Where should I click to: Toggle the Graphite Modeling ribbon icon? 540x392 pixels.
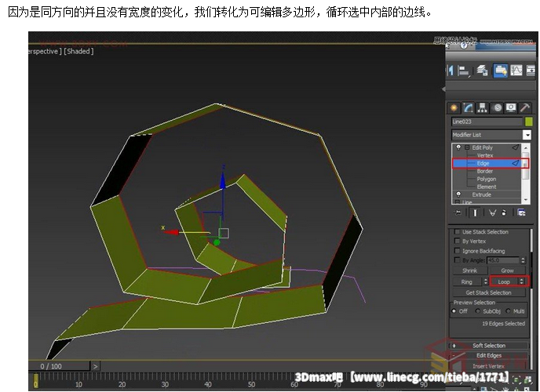coord(500,71)
